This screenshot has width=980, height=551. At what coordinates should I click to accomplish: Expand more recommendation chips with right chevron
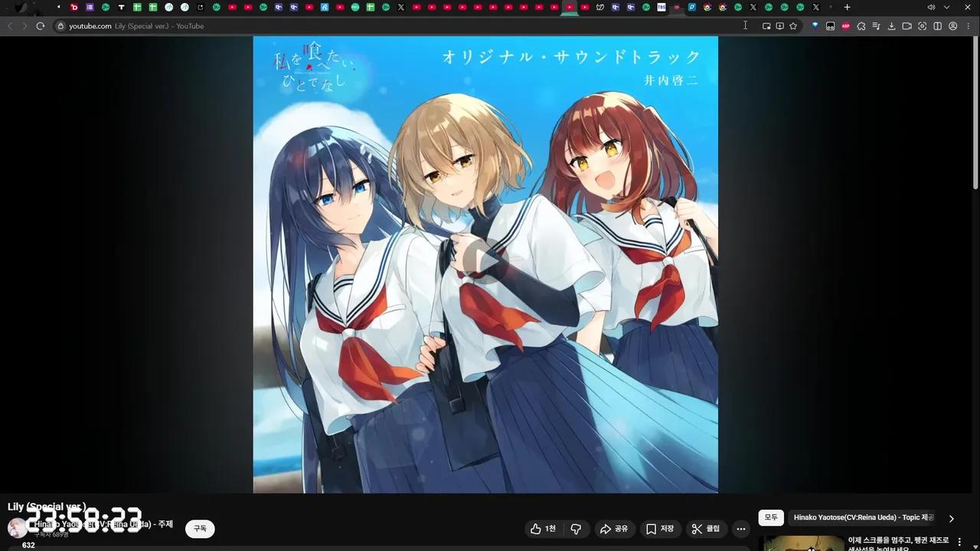(951, 518)
